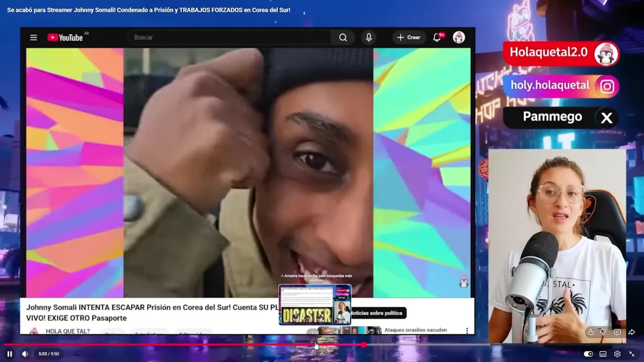Image resolution: width=644 pixels, height=362 pixels.
Task: Click the 'Johnny Somali INTENTA ESCAPAR' video title
Action: 152,313
